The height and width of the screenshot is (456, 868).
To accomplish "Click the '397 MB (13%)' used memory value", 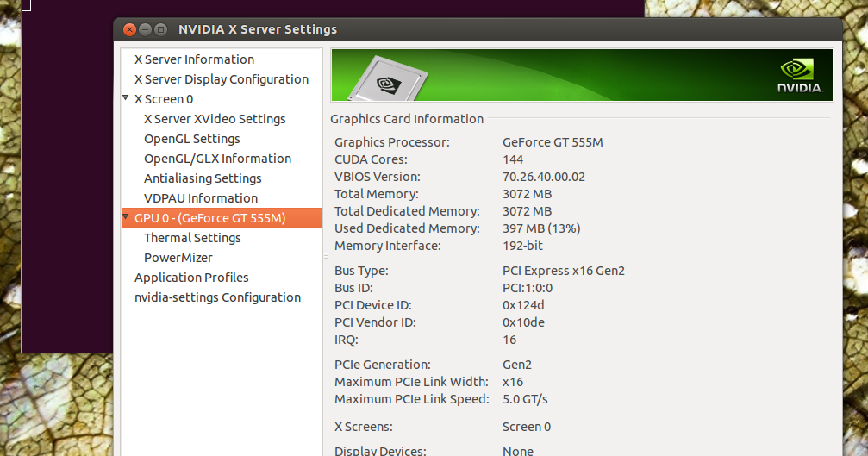I will click(541, 228).
